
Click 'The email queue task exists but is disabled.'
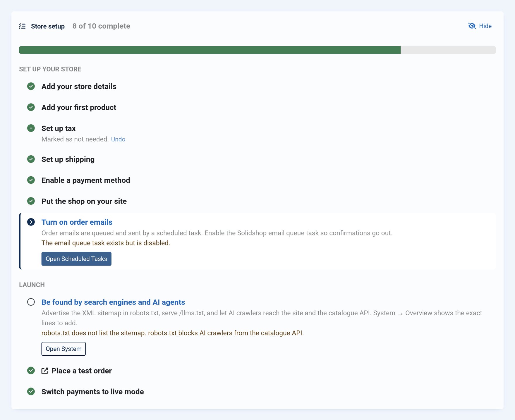(106, 243)
